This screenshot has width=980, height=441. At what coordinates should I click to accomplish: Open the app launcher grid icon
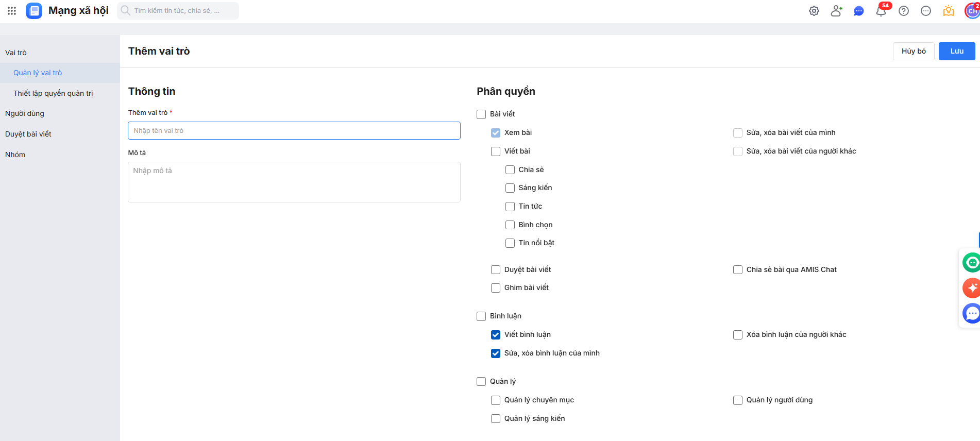pyautogui.click(x=11, y=10)
